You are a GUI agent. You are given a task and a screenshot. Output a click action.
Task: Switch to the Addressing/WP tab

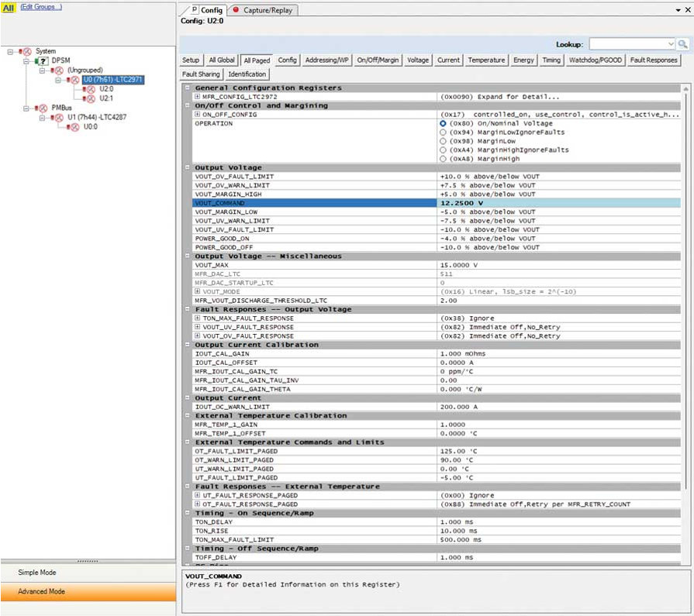pos(327,60)
